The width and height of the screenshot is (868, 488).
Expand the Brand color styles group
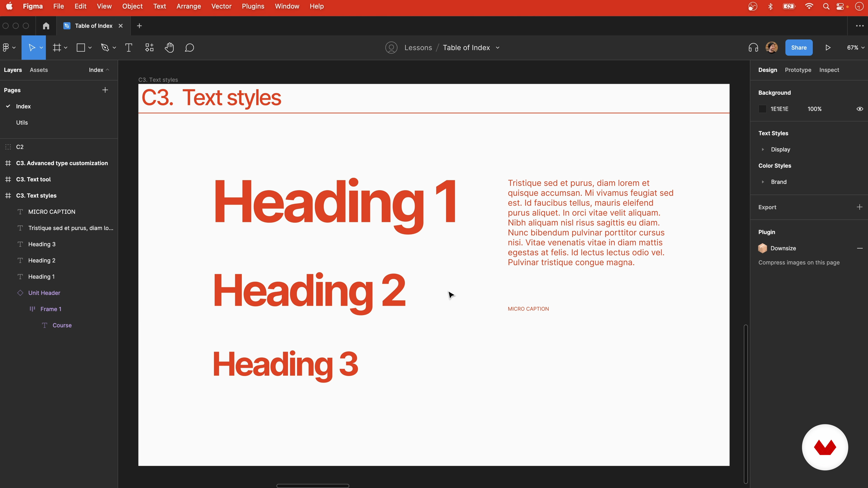point(763,182)
